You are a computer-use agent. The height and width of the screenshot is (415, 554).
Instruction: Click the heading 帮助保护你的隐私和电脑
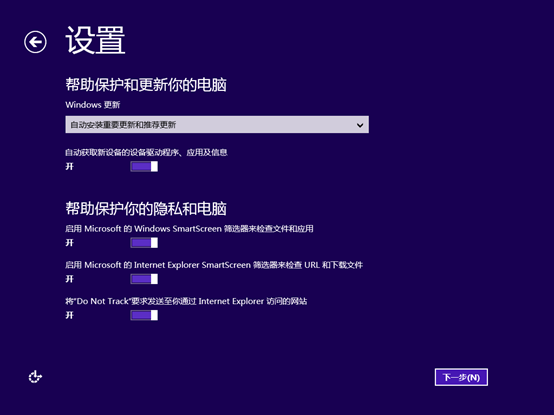pyautogui.click(x=146, y=208)
